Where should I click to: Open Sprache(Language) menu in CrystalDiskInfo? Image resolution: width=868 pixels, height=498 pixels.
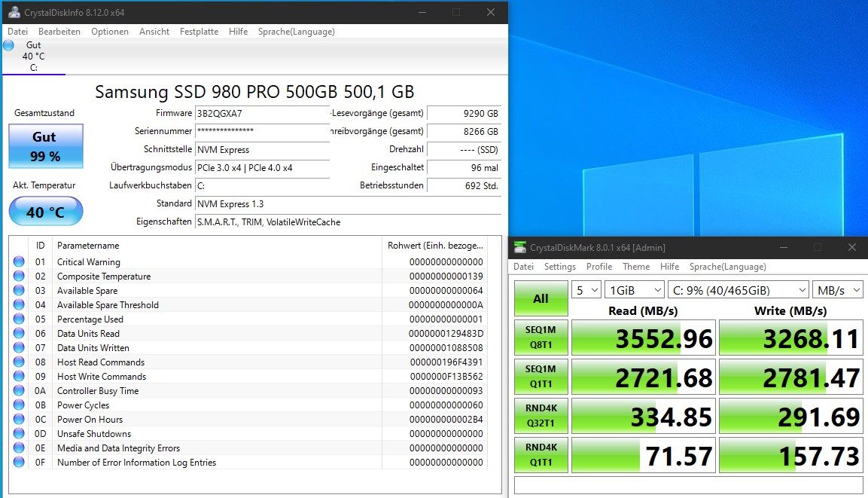tap(296, 32)
